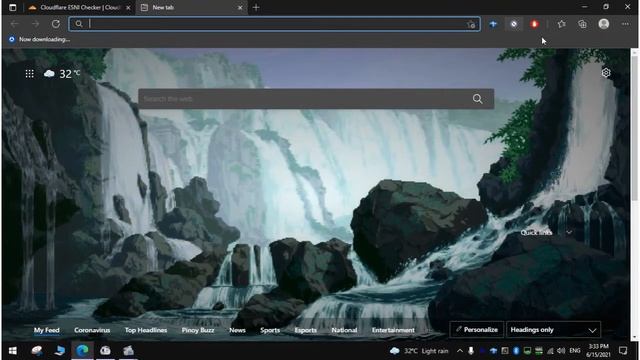Add this page to favorites star icon
This screenshot has height=360, width=640.
click(471, 24)
